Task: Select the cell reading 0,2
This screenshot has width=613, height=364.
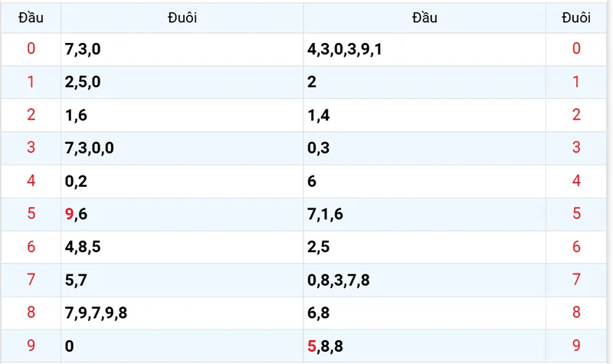Action: pyautogui.click(x=77, y=182)
